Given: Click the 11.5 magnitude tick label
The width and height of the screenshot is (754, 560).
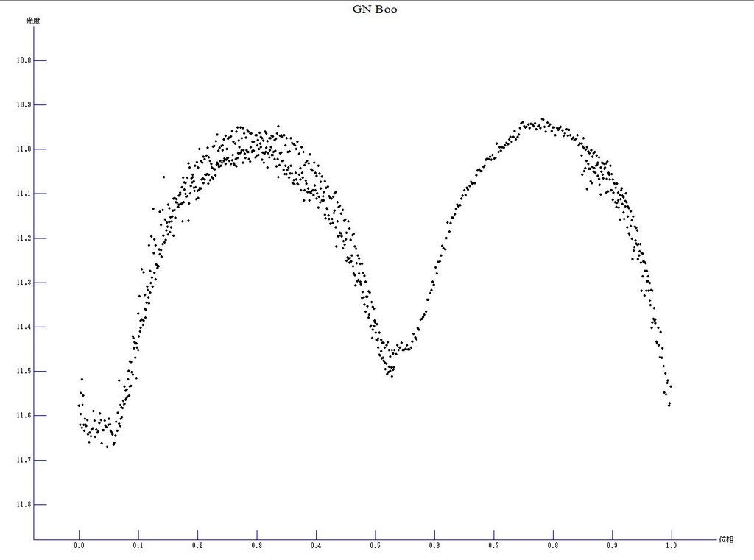Looking at the screenshot, I should tap(24, 371).
